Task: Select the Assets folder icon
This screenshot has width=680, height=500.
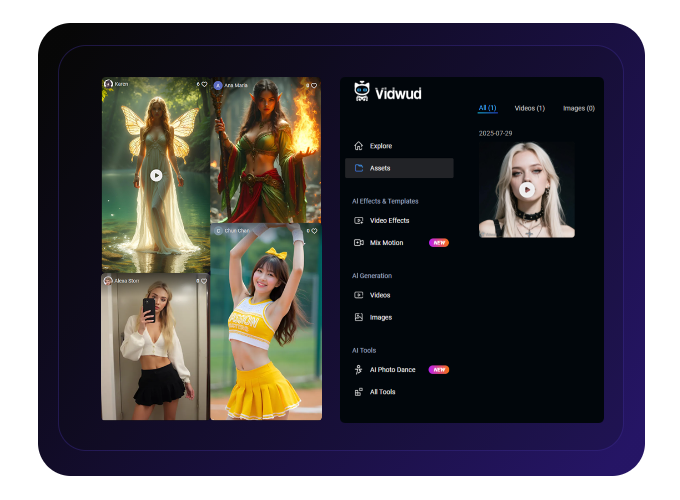Action: [x=359, y=168]
